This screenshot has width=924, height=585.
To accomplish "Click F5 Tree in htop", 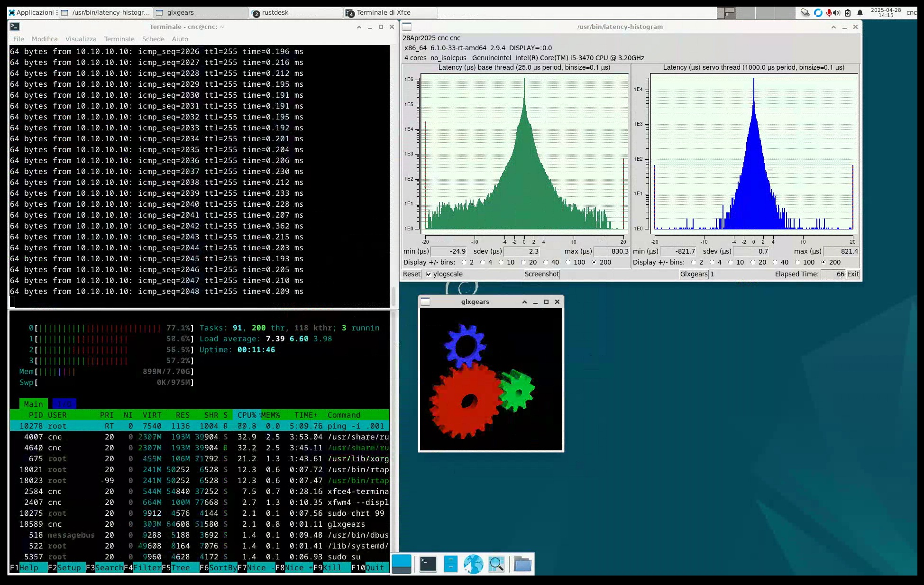I will point(180,567).
